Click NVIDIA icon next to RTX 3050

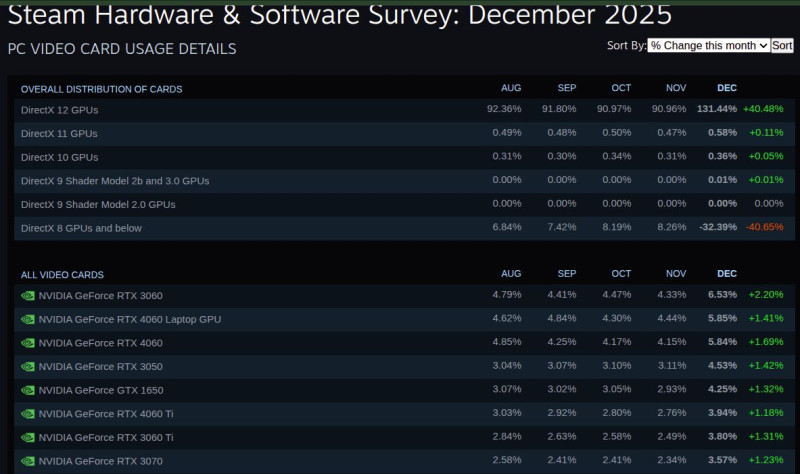28,366
